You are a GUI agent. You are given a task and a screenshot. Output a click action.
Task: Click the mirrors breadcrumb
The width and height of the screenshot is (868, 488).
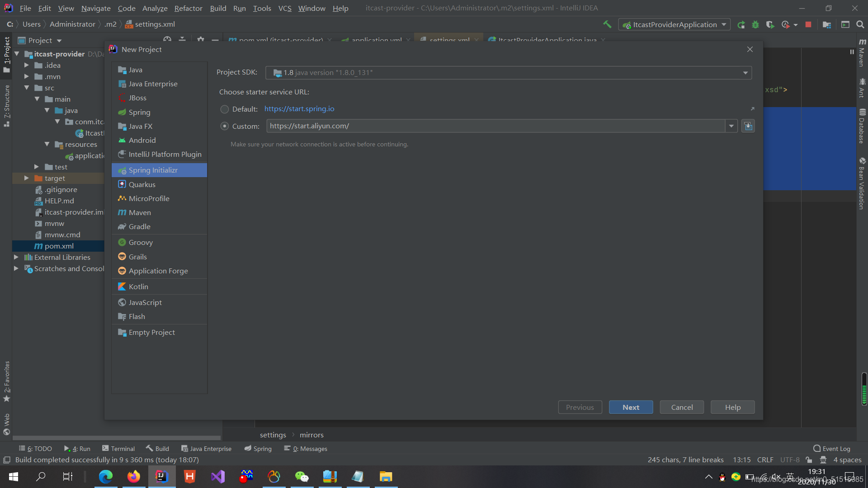(x=311, y=435)
